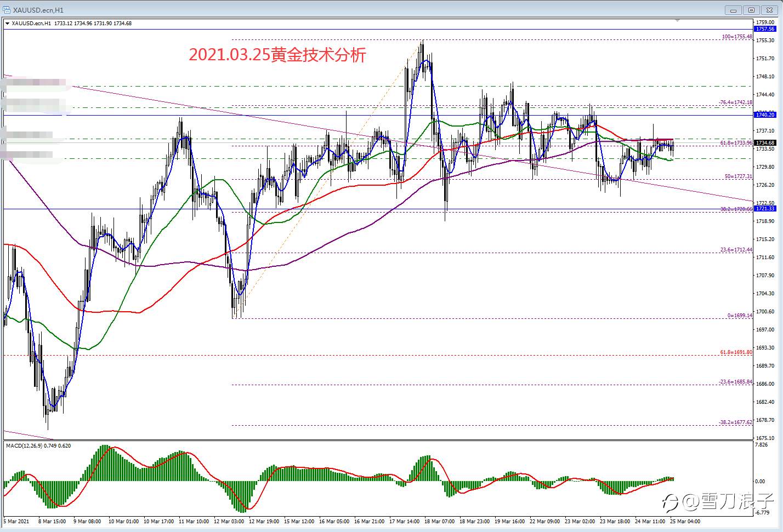The height and width of the screenshot is (532, 783).
Task: Select the Fibonacci label -38.2=1677.62
Action: pos(736,422)
